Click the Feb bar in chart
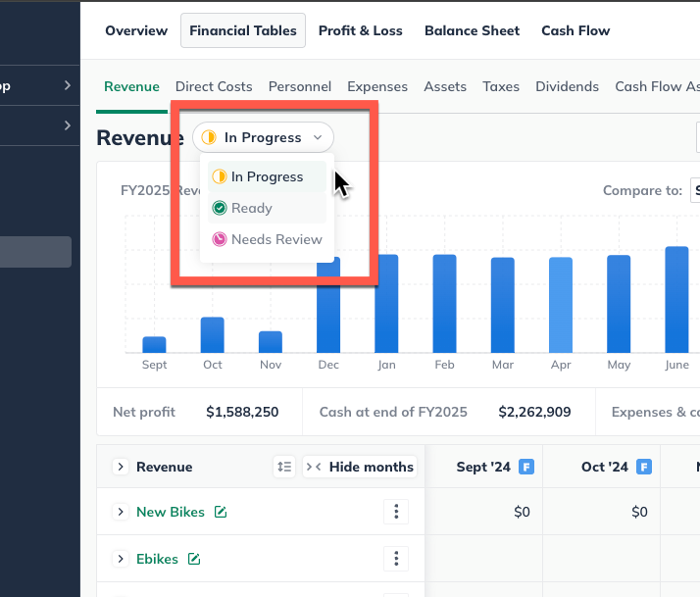The width and height of the screenshot is (700, 597). 445,304
